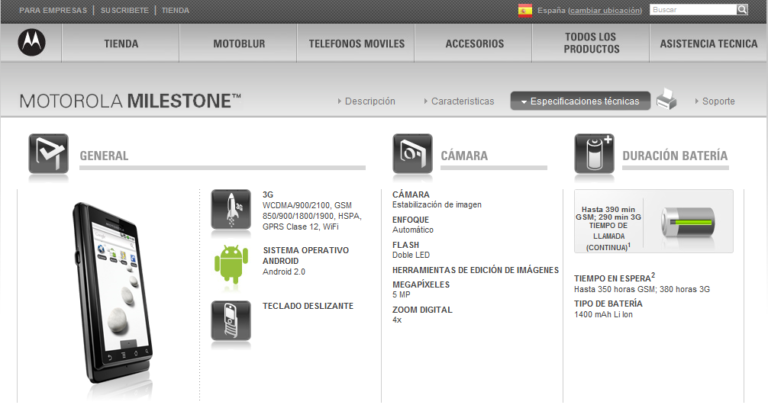Screen dimensions: 768x405
Task: Open the Telefonos Moviles menu
Action: [356, 44]
